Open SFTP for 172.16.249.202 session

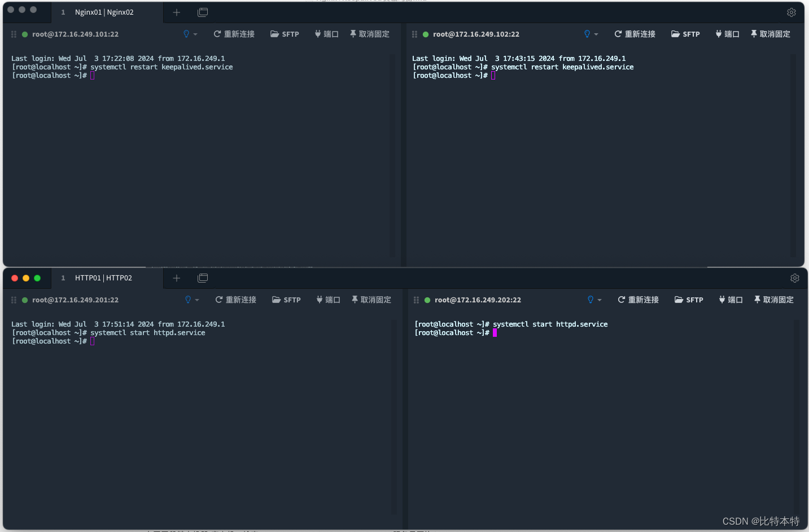[689, 300]
